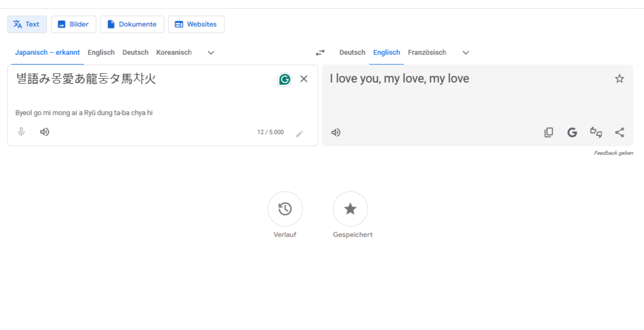Switch to Dokumente translation tab
Screen dimensions: 644x330
pyautogui.click(x=132, y=24)
